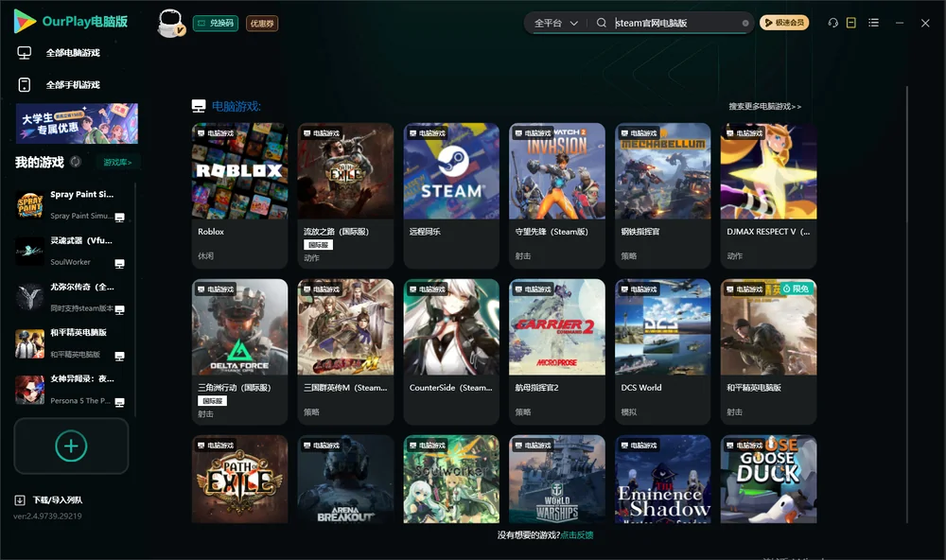Image resolution: width=946 pixels, height=560 pixels.
Task: Click version text ver:2.4.9739.29219
Action: click(x=47, y=516)
